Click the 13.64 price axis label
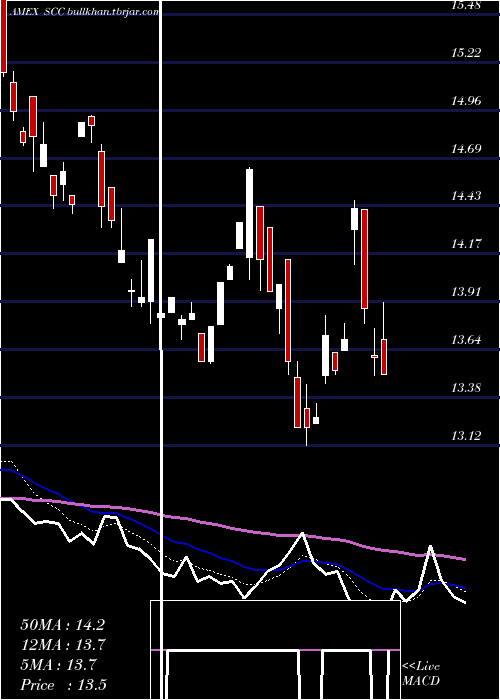The height and width of the screenshot is (700, 500). click(466, 340)
